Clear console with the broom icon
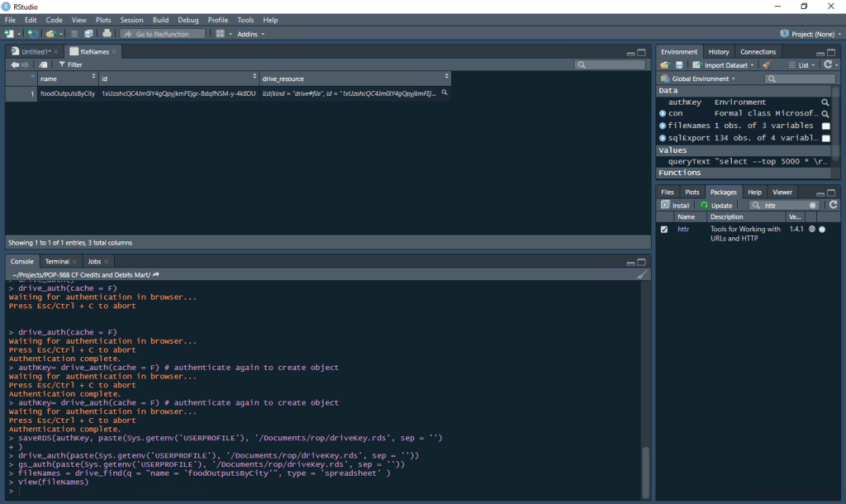Screen dimensions: 846x504 point(642,274)
